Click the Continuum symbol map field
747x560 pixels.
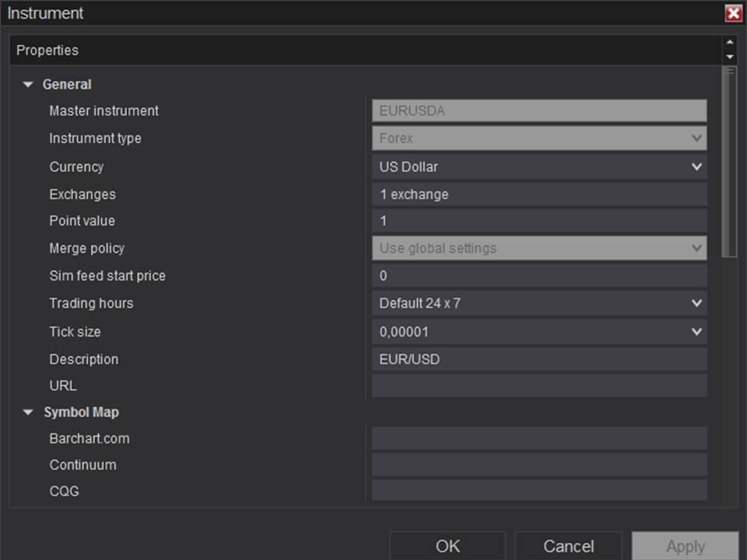(539, 464)
